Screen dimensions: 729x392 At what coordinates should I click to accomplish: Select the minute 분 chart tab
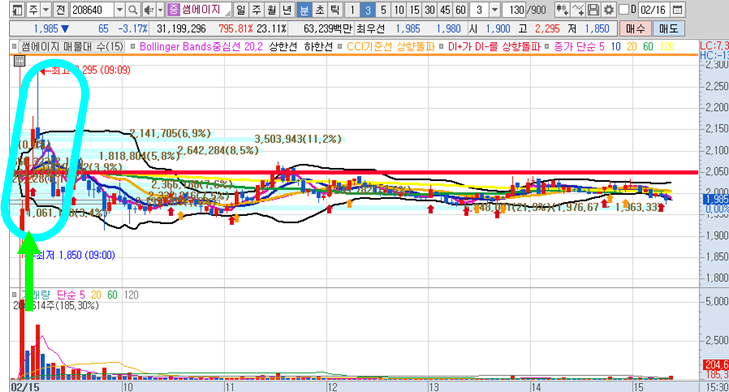304,9
